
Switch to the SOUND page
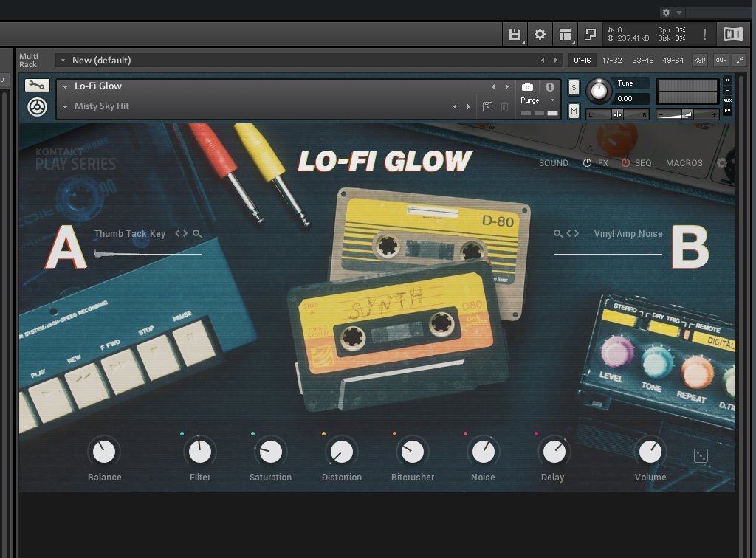[554, 163]
